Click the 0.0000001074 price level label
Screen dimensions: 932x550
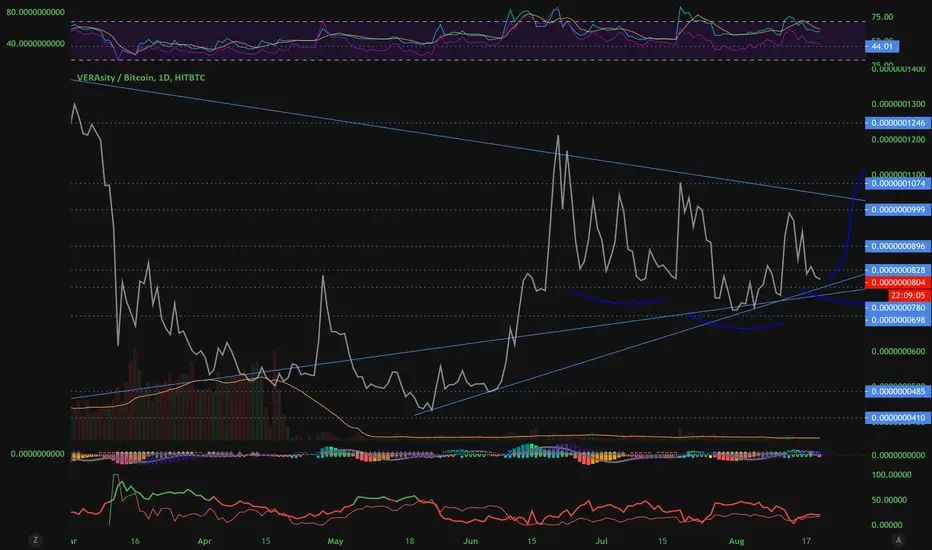pos(898,184)
